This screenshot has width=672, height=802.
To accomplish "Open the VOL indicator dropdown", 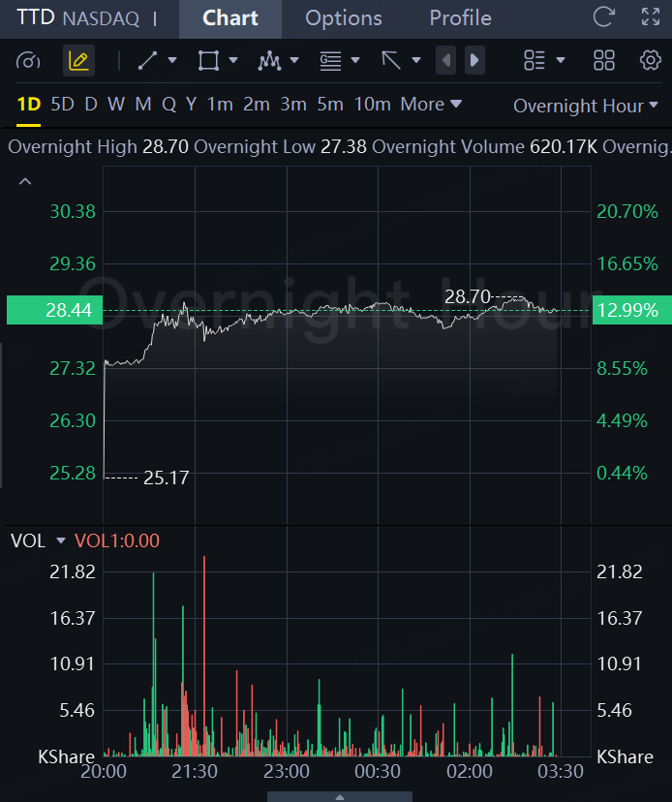I will pos(61,540).
